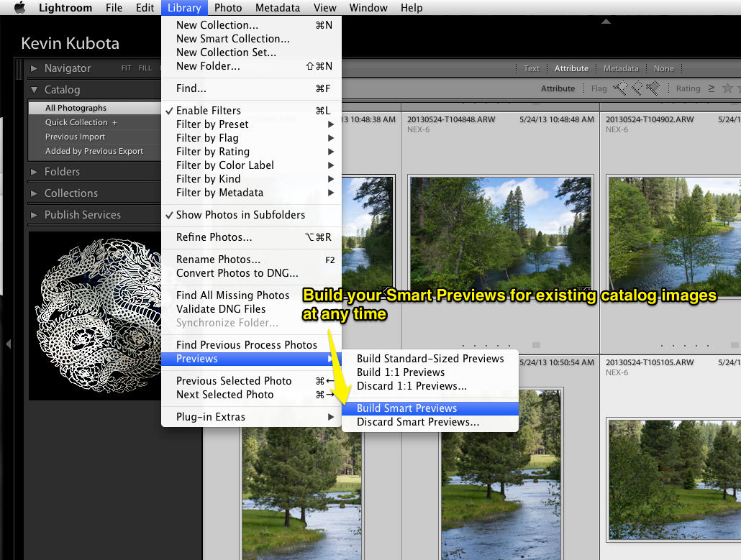
Task: Choose New Collection Set
Action: pyautogui.click(x=251, y=52)
